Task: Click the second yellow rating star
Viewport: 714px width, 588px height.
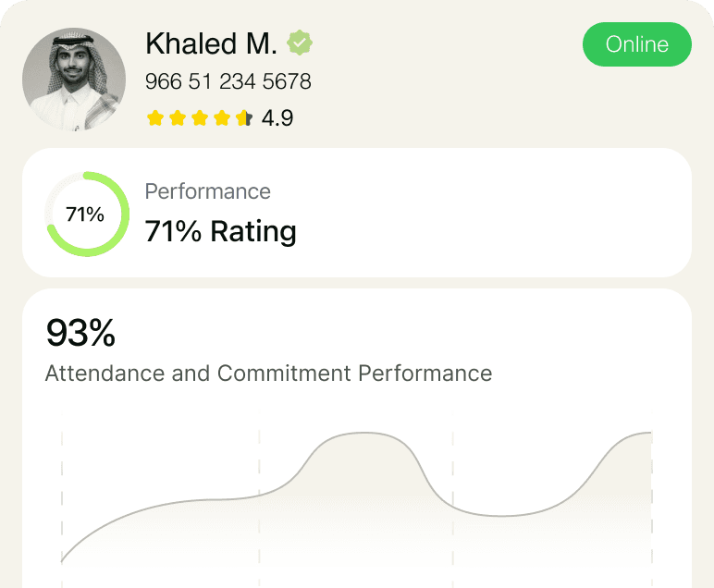Action: tap(178, 117)
